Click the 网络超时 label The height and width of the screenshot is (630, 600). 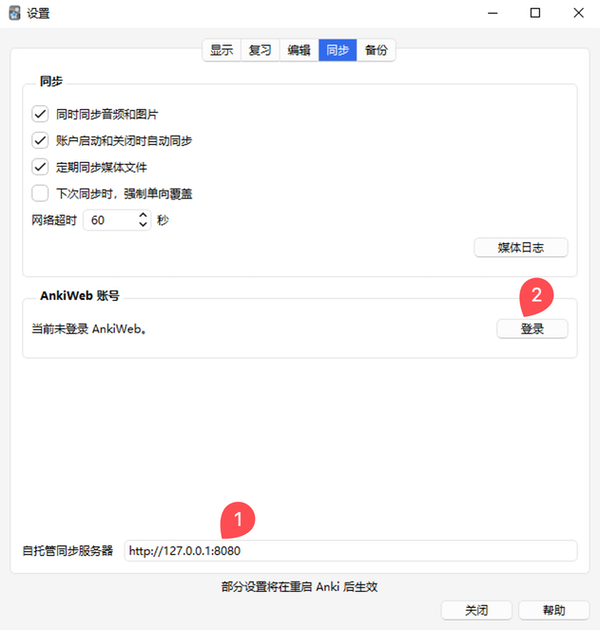pos(54,220)
